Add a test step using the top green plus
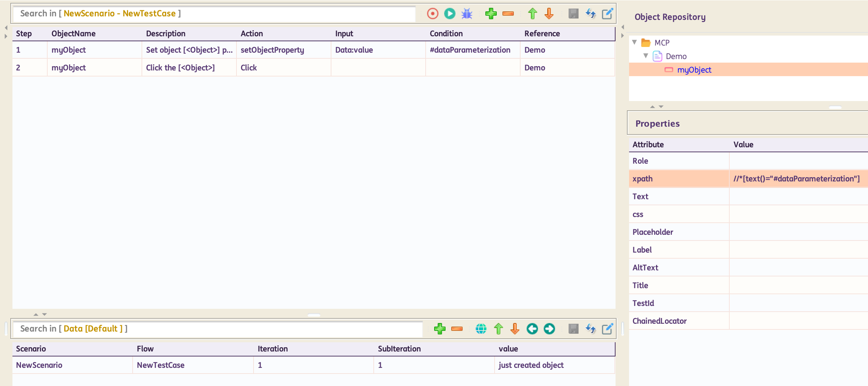Viewport: 868px width, 386px height. [x=491, y=14]
